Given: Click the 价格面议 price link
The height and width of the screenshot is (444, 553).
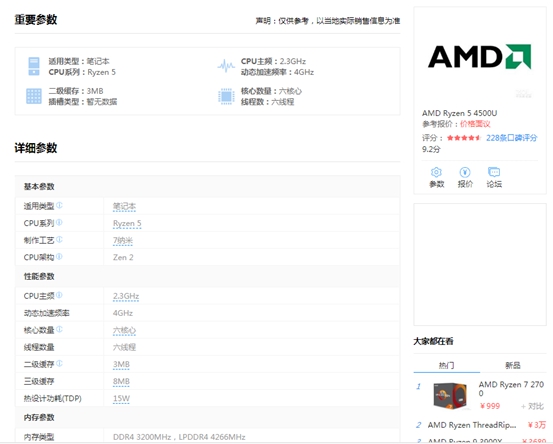Looking at the screenshot, I should (475, 124).
